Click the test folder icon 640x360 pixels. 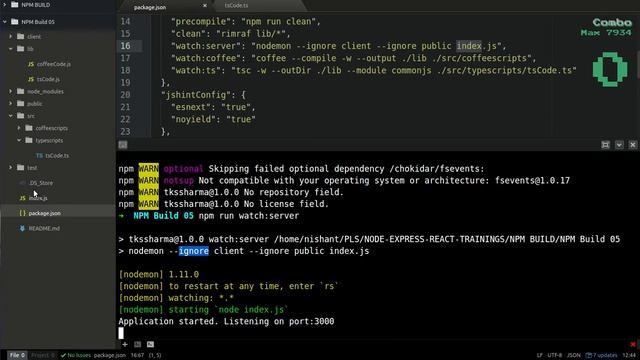coord(20,167)
